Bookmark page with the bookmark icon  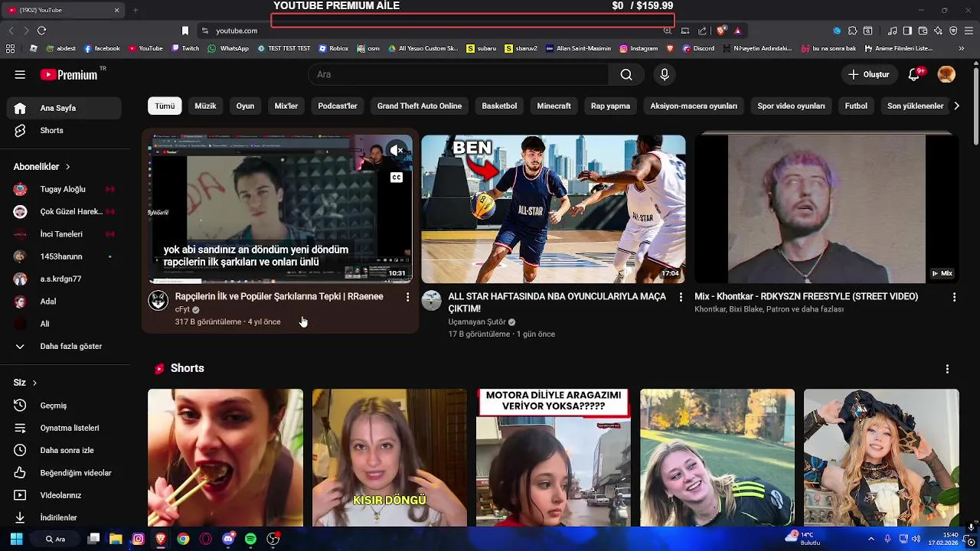(185, 31)
